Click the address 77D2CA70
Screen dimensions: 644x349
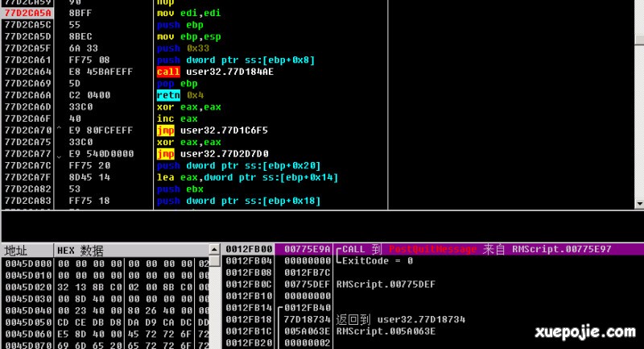27,131
